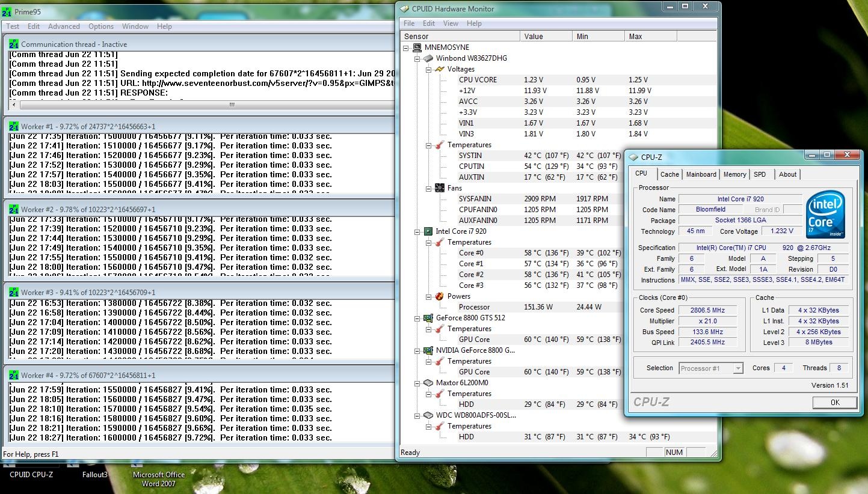Image resolution: width=868 pixels, height=494 pixels.
Task: Click the Worker #2 window icon
Action: coord(14,209)
